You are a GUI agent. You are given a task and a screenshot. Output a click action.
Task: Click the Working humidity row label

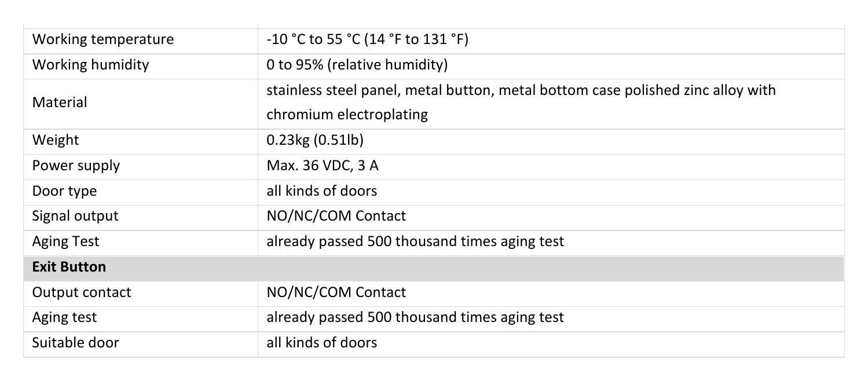(90, 65)
